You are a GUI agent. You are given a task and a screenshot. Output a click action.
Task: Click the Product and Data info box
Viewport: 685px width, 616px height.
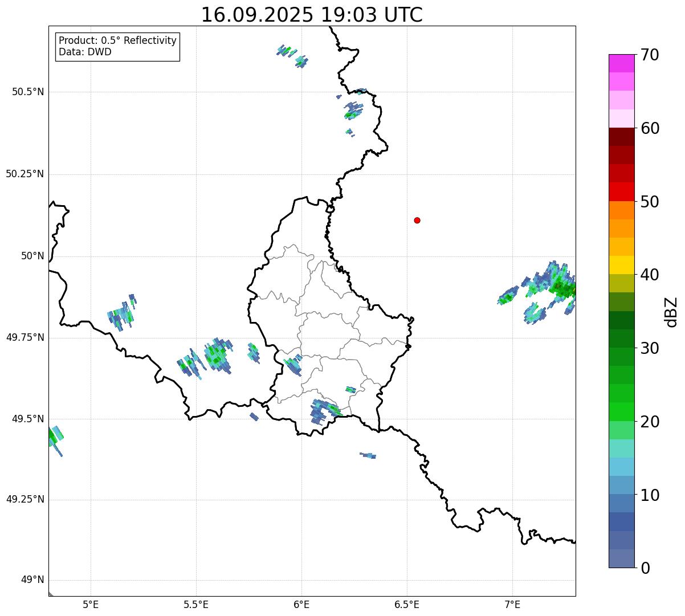(117, 47)
